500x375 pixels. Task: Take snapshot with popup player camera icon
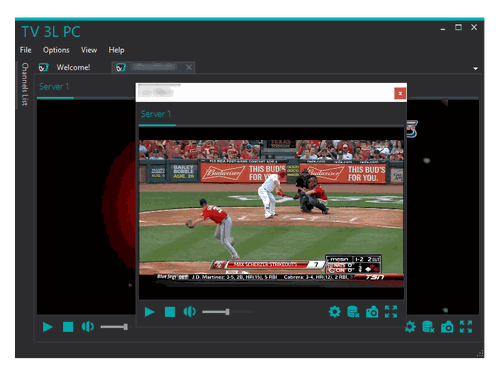372,312
